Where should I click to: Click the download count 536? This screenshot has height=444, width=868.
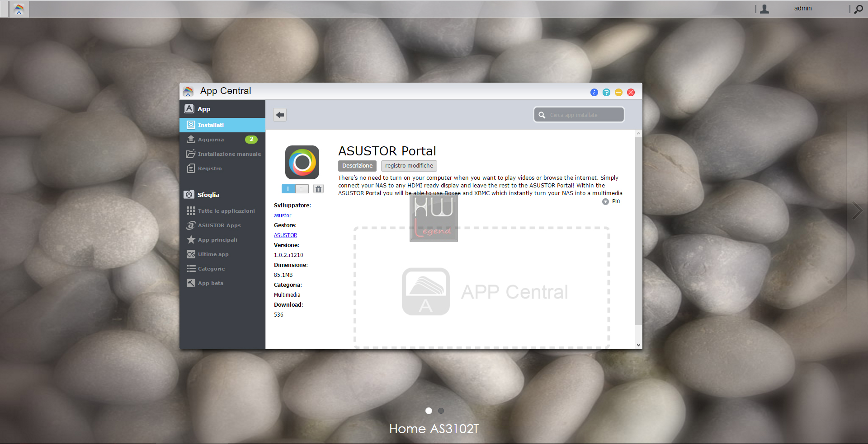pos(278,315)
